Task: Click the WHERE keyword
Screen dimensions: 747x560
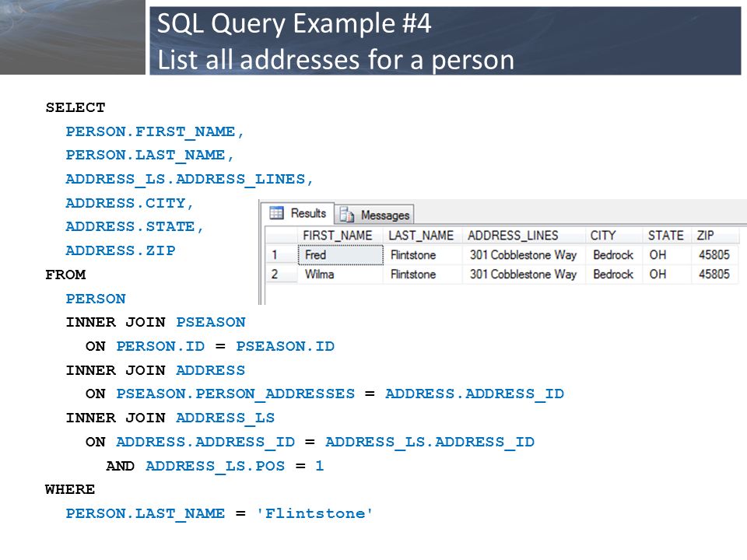Action: click(x=70, y=489)
